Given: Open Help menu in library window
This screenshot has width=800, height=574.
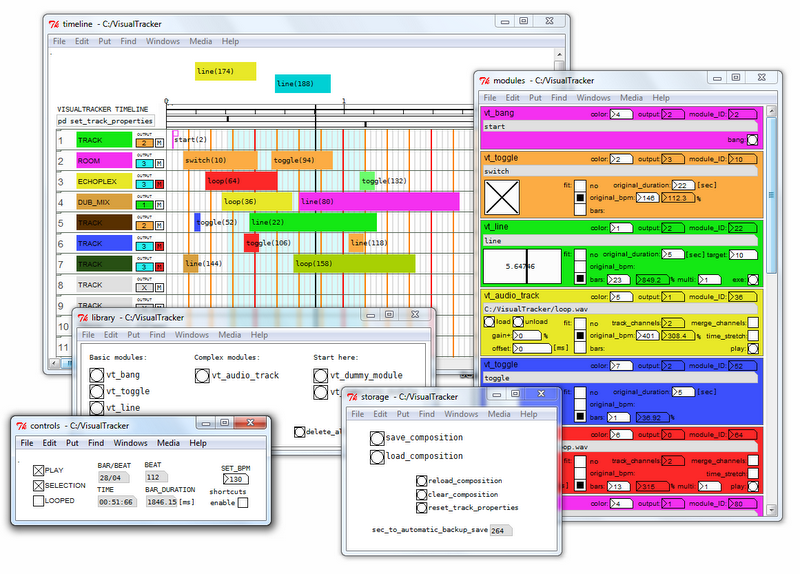Looking at the screenshot, I should pyautogui.click(x=259, y=335).
